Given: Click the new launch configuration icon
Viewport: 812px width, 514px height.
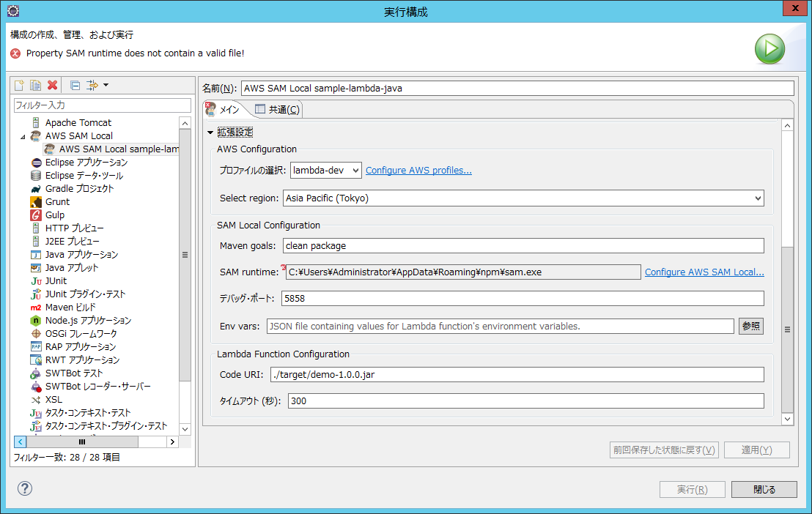Looking at the screenshot, I should [x=19, y=86].
